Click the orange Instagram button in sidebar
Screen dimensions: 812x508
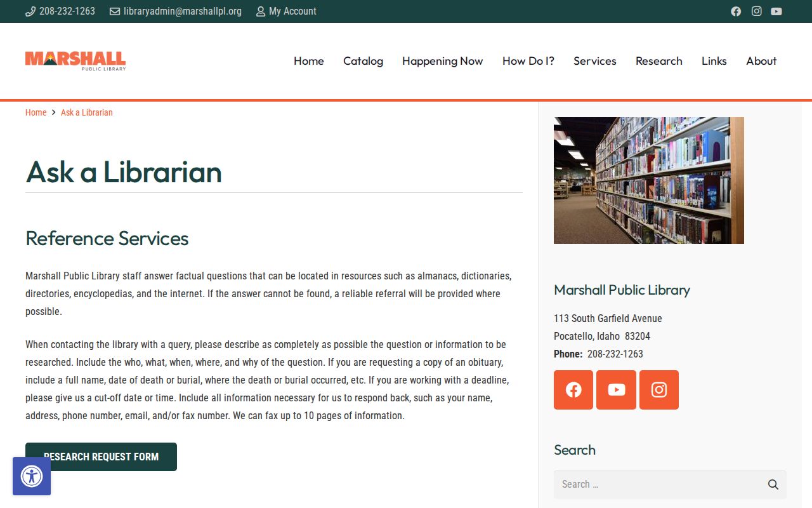tap(659, 390)
